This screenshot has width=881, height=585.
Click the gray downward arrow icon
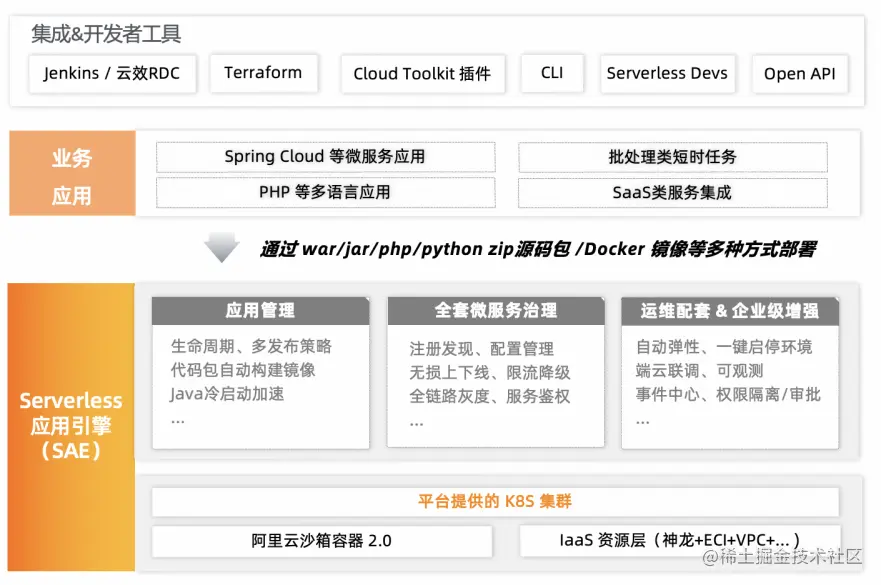(222, 247)
